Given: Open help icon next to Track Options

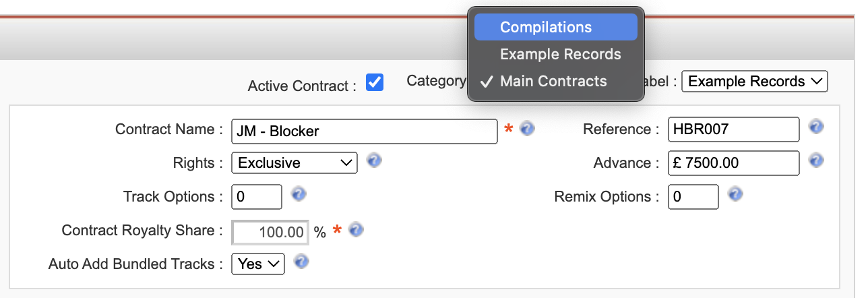Looking at the screenshot, I should 299,194.
